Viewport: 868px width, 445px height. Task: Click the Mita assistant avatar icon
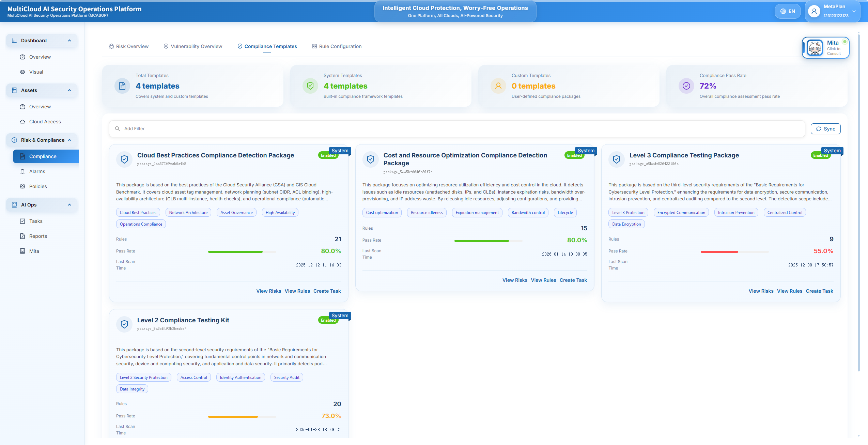tap(815, 48)
